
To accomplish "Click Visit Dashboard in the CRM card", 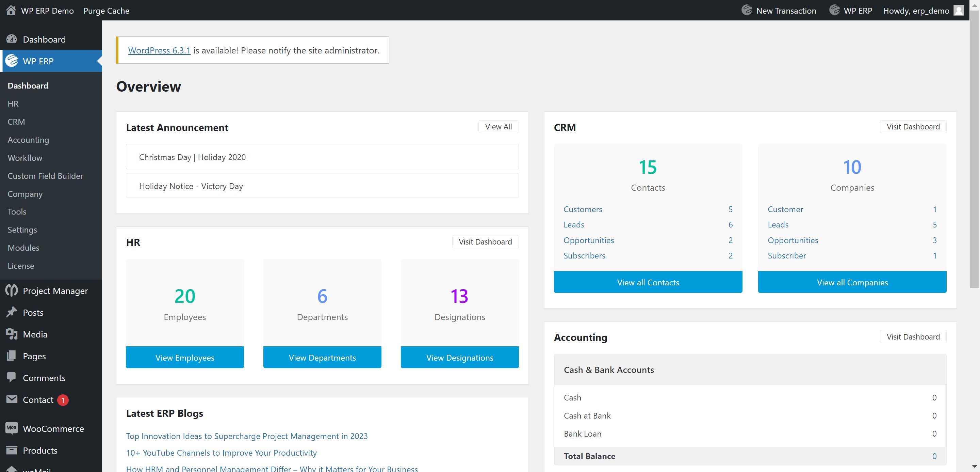I will pos(913,126).
